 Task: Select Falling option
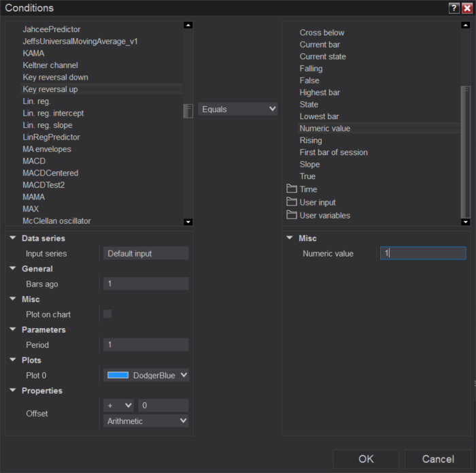[311, 68]
